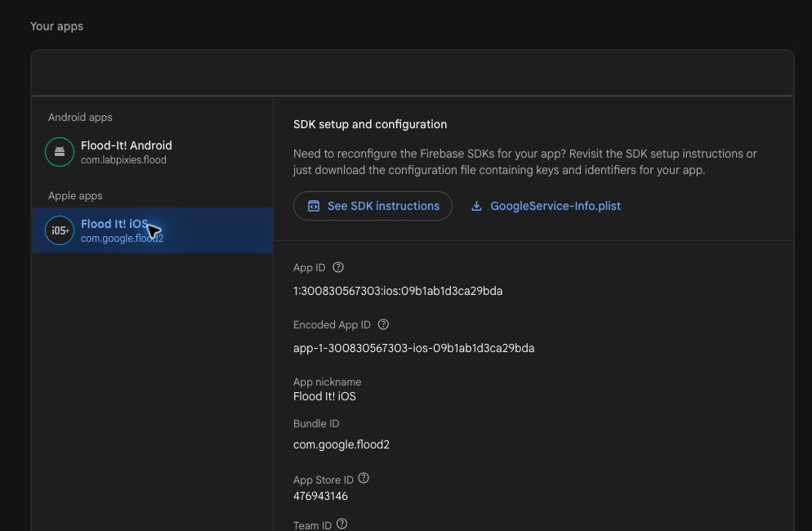
Task: Click the code icon in See SDK instructions
Action: click(x=314, y=206)
